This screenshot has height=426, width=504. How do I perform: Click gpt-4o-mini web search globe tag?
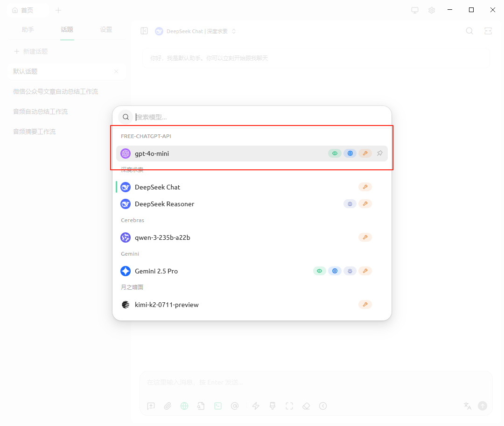(350, 153)
